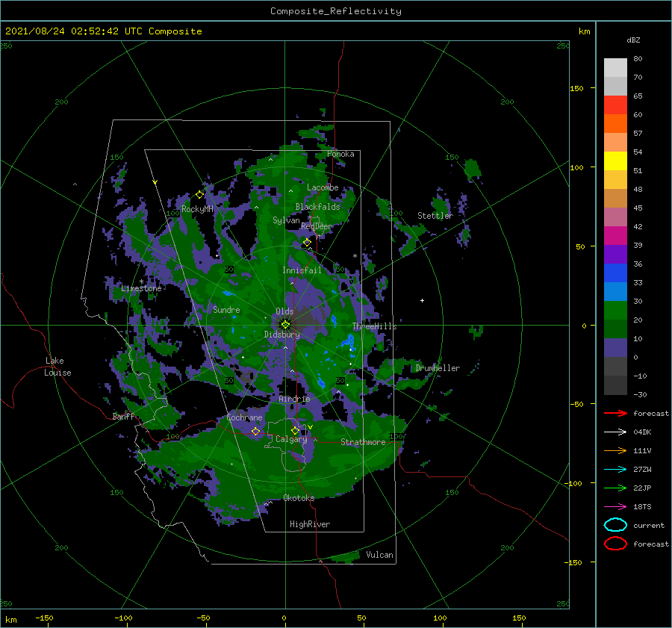Select the 51 dBZ yellow color swatch
The width and height of the screenshot is (672, 628).
(x=615, y=161)
